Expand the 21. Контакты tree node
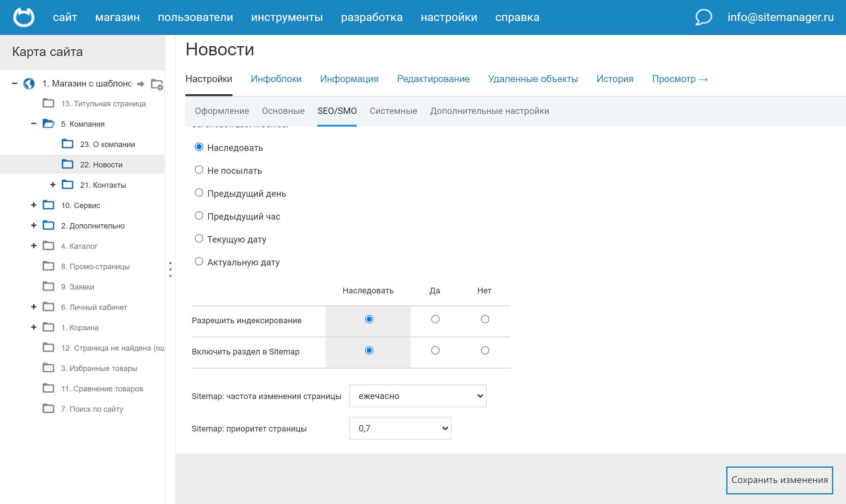 [53, 185]
